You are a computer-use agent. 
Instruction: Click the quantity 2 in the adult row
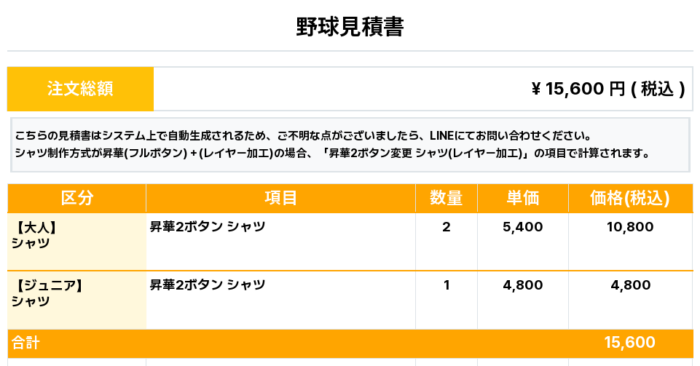(x=446, y=227)
